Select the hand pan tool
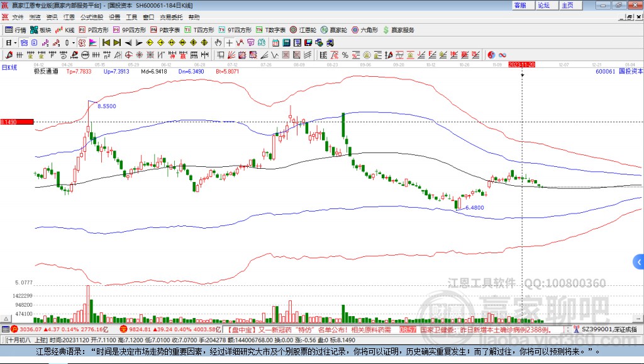Image resolution: width=644 pixels, height=364 pixels. coord(218,43)
